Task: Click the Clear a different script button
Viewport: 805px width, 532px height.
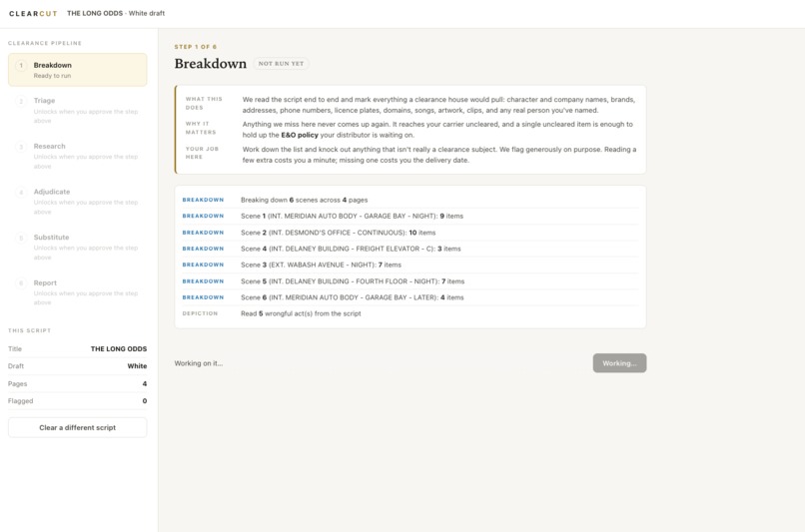Action: pos(78,427)
